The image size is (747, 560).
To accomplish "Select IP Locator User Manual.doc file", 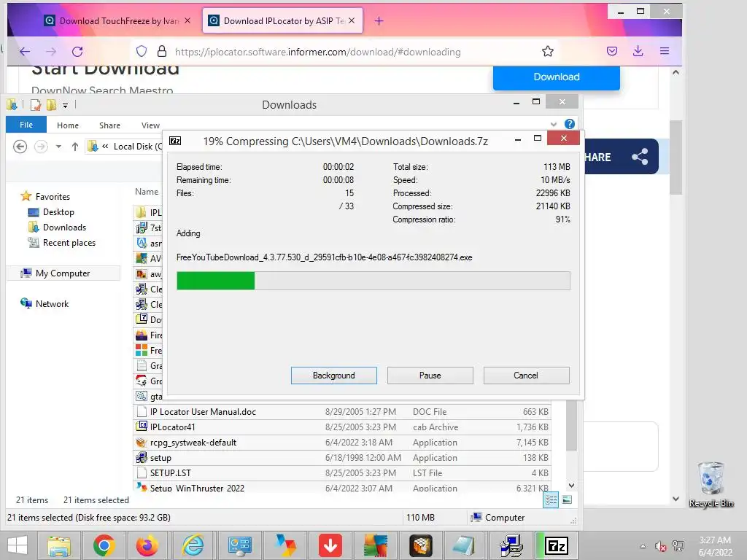I will [342, 411].
